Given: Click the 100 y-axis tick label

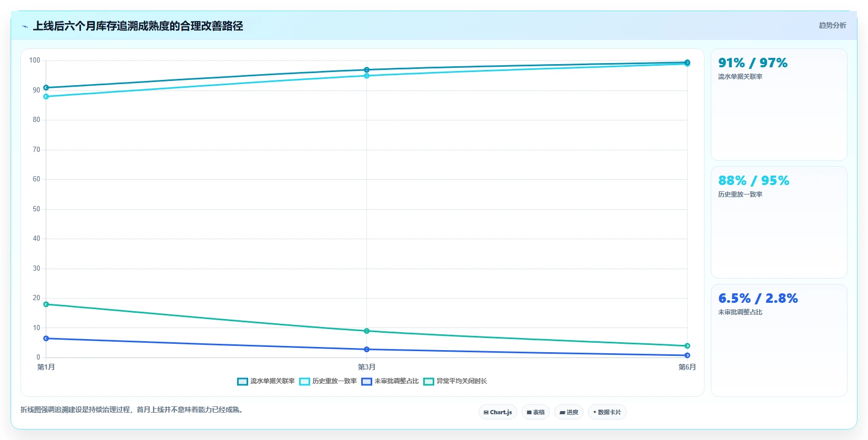Looking at the screenshot, I should (x=35, y=60).
